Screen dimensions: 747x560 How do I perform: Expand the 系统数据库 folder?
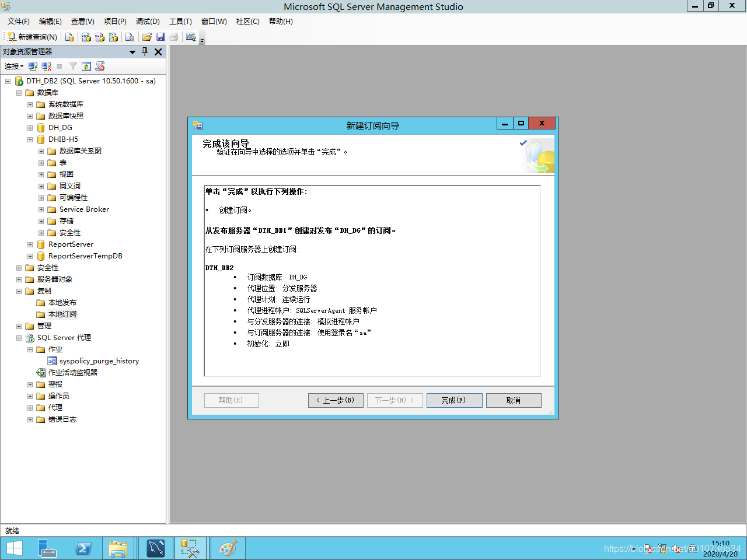point(30,104)
